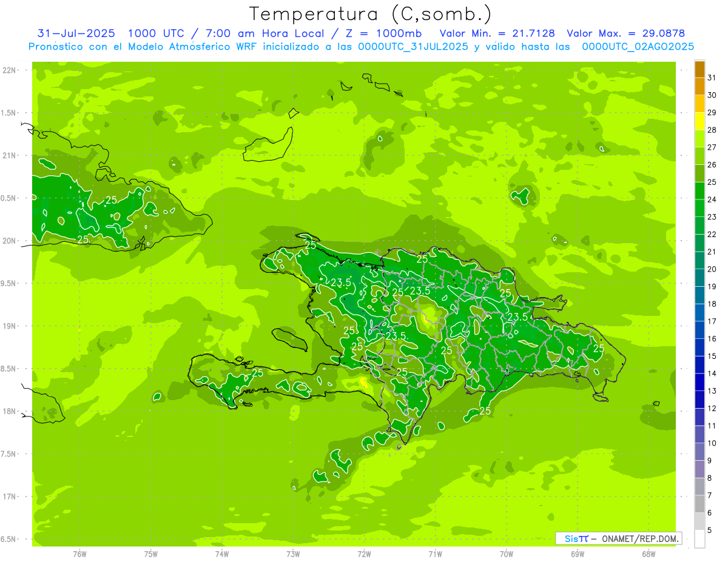Click legend value "28"
The width and height of the screenshot is (728, 562).
[712, 130]
